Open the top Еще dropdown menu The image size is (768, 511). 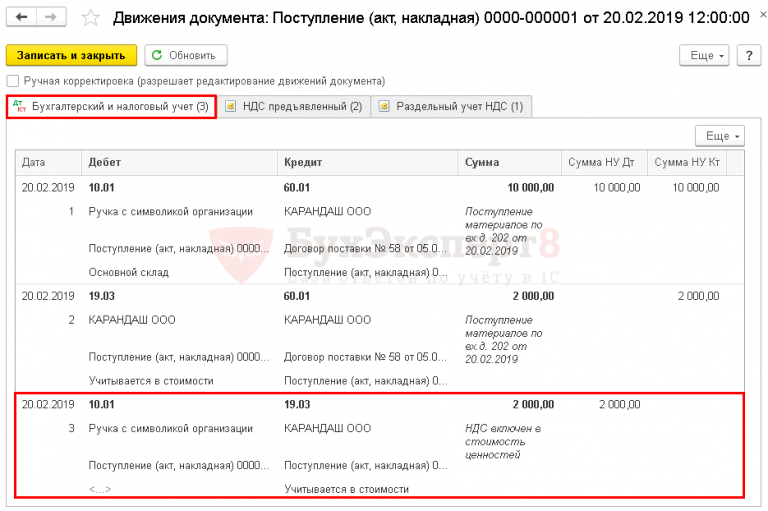tap(704, 55)
